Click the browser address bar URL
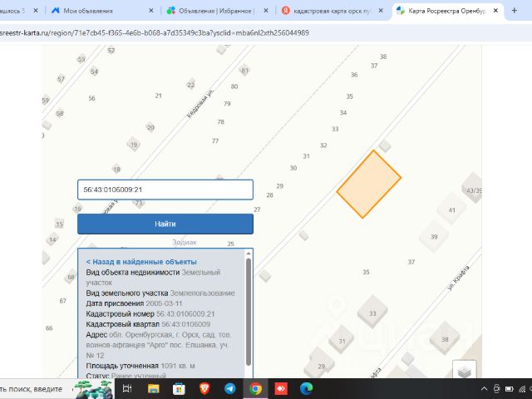 tap(155, 33)
